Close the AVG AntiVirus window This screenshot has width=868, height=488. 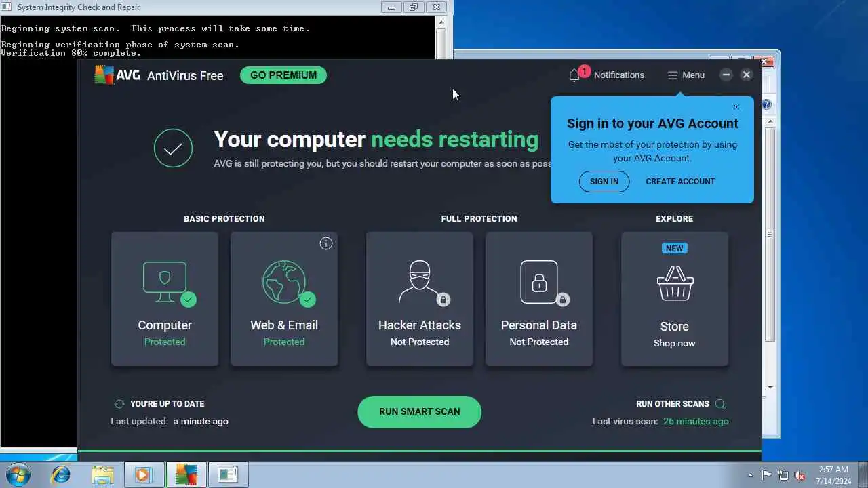click(747, 75)
